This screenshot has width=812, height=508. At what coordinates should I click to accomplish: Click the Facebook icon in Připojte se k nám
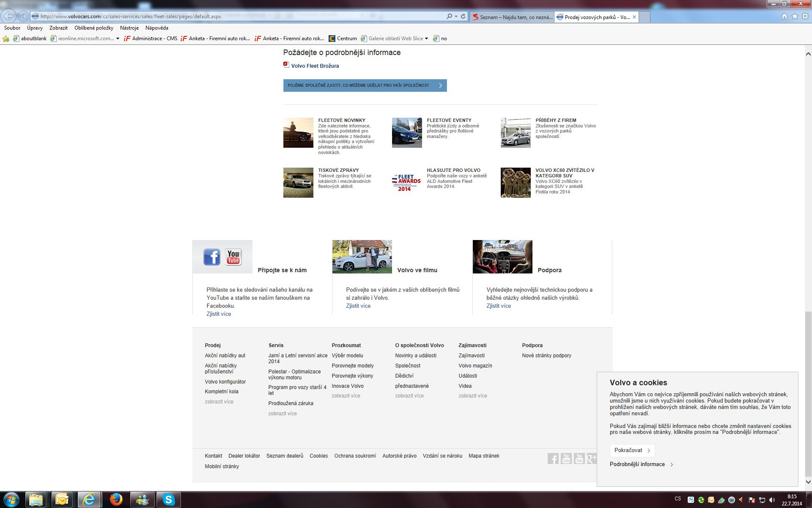[x=212, y=257]
